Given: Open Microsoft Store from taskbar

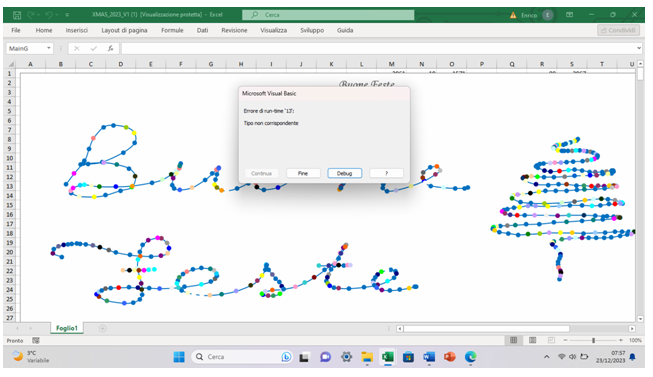Looking at the screenshot, I should click(x=409, y=357).
